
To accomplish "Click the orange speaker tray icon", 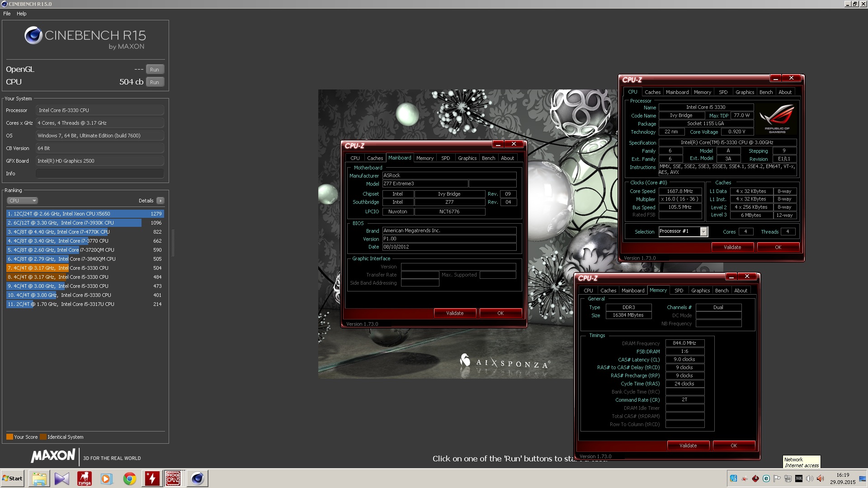I will pyautogui.click(x=820, y=479).
